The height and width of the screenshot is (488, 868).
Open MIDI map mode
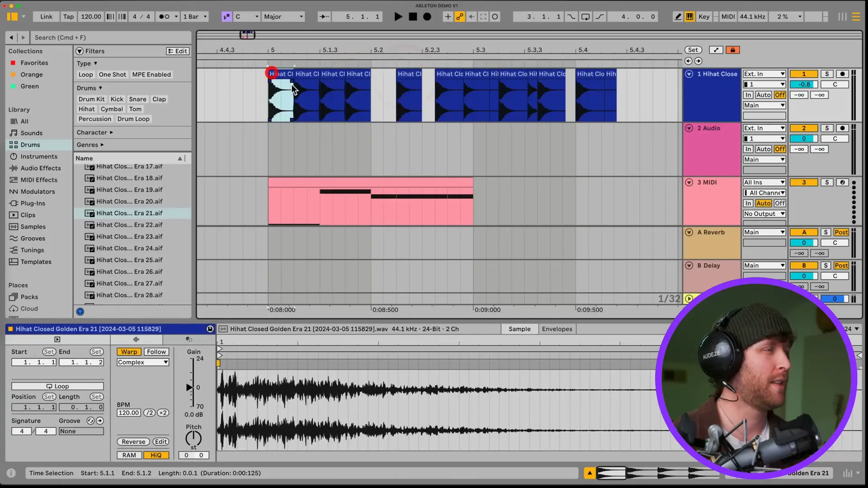(728, 17)
